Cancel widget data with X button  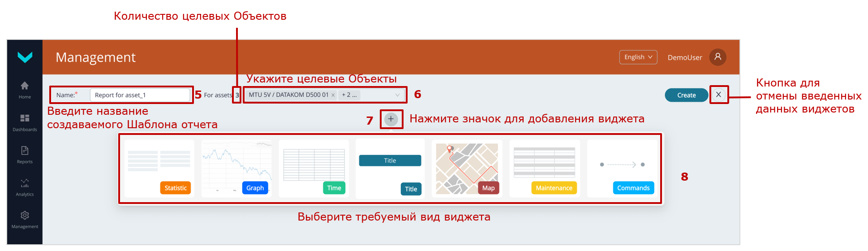tap(718, 95)
